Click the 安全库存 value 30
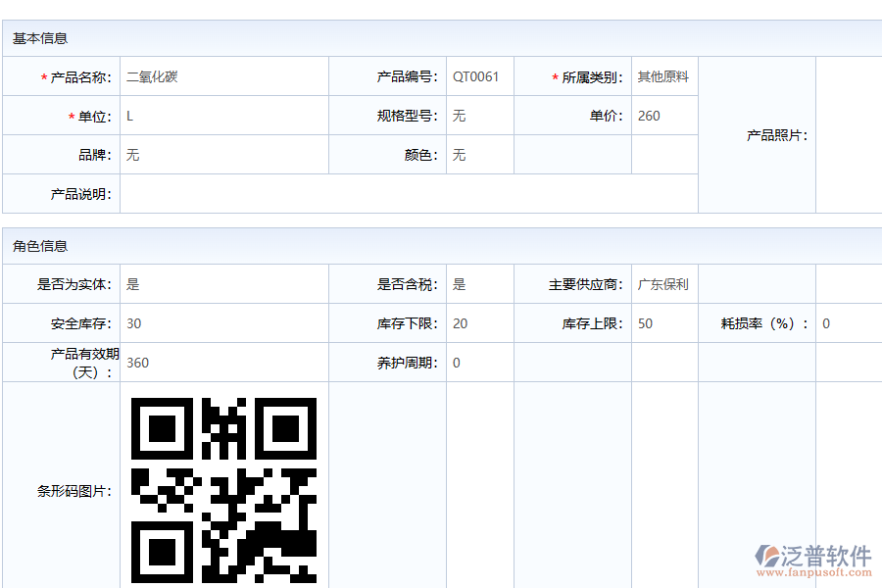882x588 pixels. pyautogui.click(x=134, y=323)
